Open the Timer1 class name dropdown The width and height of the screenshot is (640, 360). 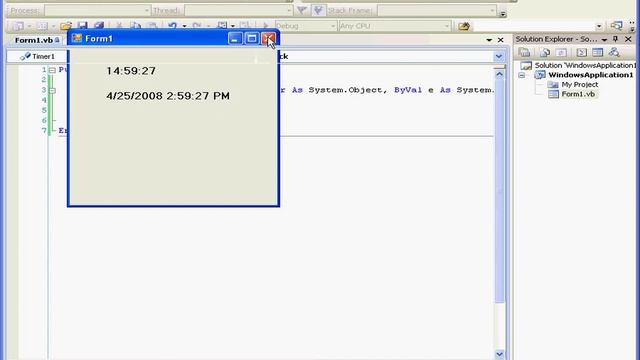pyautogui.click(x=38, y=56)
